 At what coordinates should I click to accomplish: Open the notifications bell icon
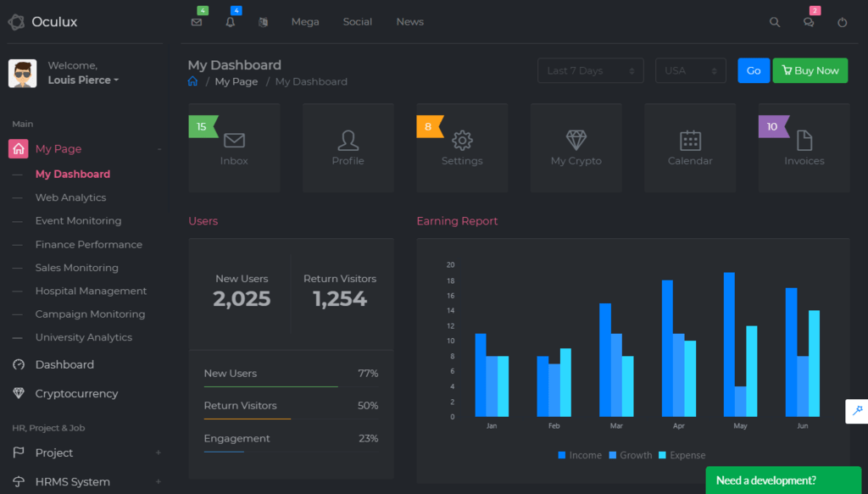pyautogui.click(x=230, y=22)
